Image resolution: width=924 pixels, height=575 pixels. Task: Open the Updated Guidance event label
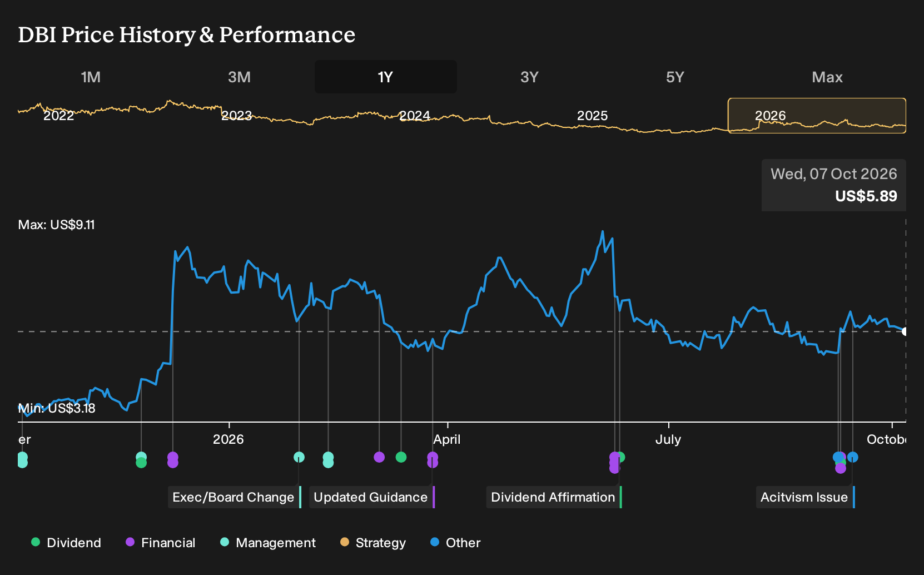(372, 497)
